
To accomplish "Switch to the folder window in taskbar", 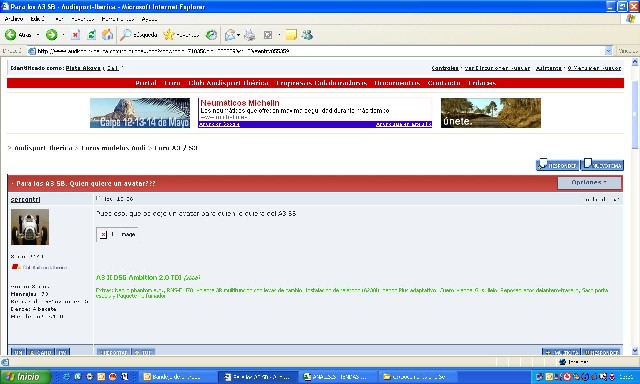I will pos(417,377).
